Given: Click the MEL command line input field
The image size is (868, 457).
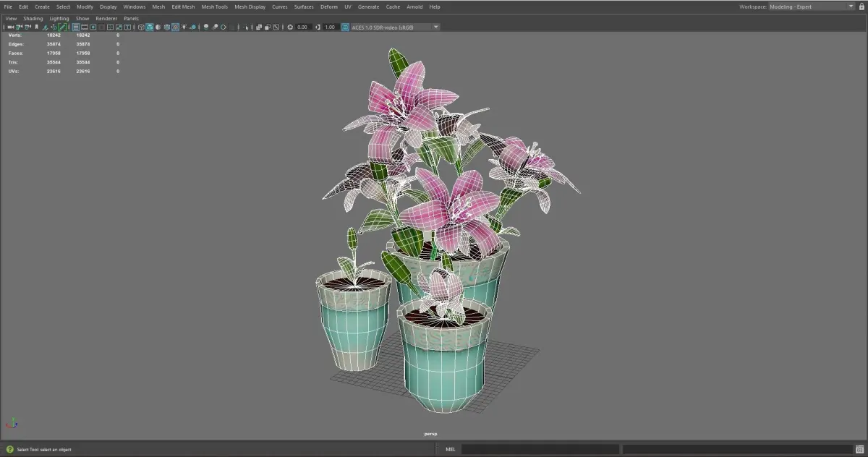Looking at the screenshot, I should pyautogui.click(x=541, y=449).
